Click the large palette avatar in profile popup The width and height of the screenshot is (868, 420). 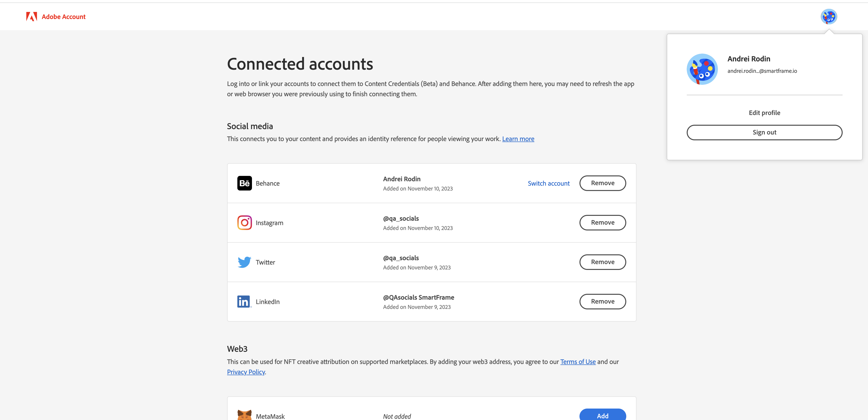point(702,69)
